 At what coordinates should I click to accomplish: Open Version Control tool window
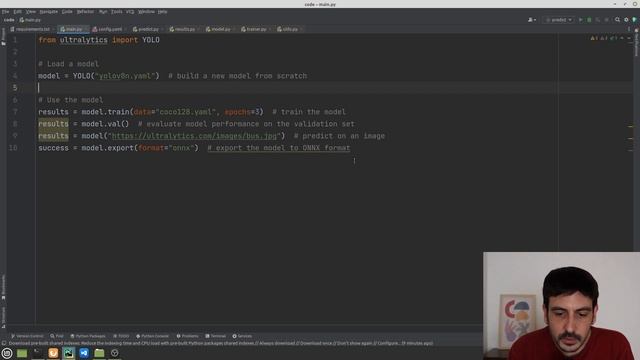[27, 336]
